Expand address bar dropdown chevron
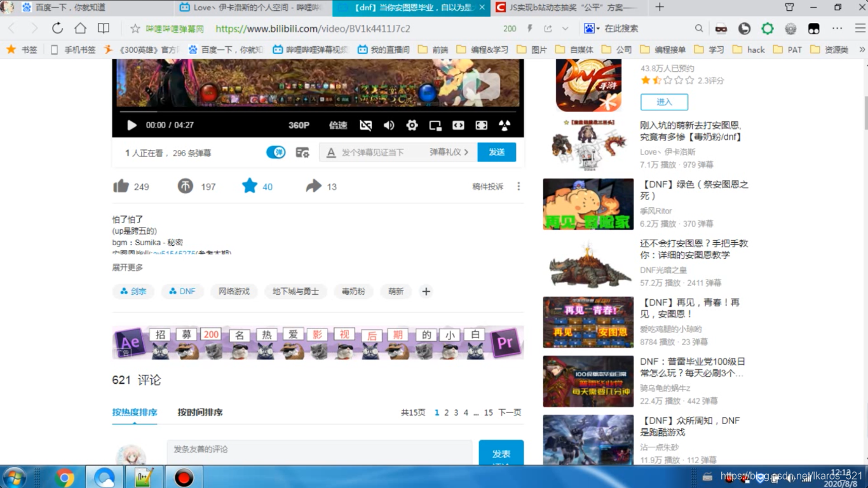The height and width of the screenshot is (488, 868). pyautogui.click(x=565, y=29)
